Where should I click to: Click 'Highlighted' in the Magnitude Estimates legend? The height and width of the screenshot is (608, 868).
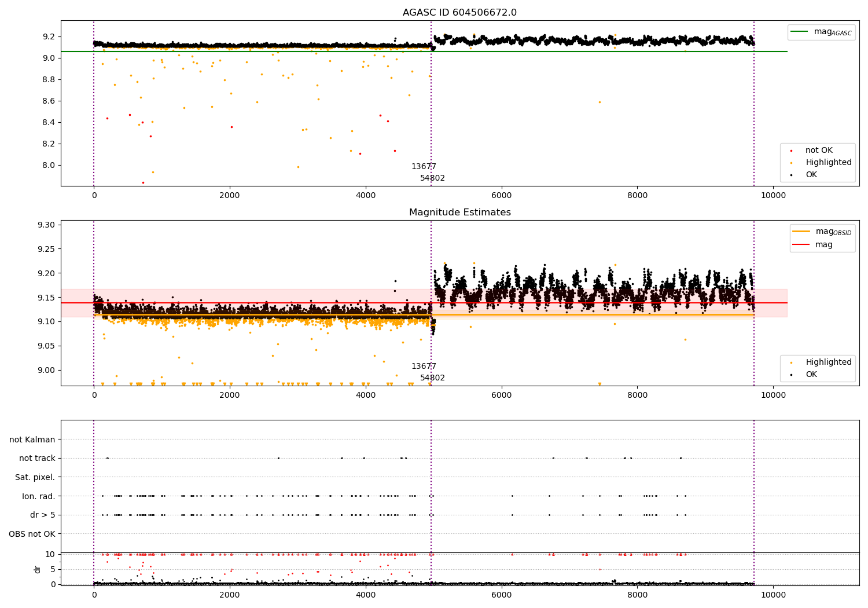click(828, 362)
